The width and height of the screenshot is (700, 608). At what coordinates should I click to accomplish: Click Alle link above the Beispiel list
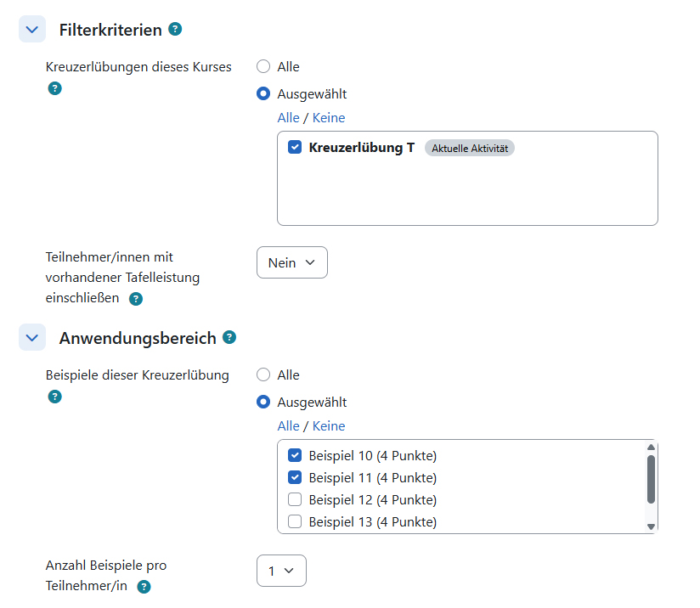click(288, 426)
